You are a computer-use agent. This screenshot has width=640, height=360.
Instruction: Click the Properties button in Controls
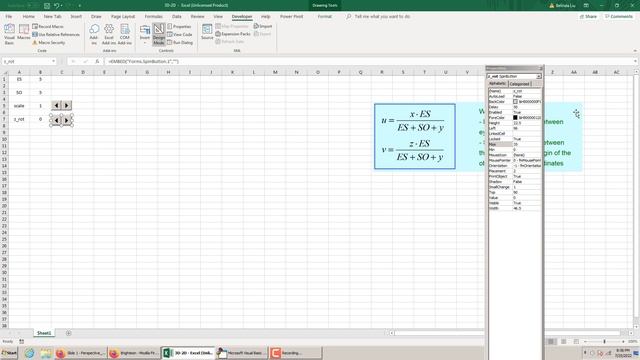(x=179, y=27)
